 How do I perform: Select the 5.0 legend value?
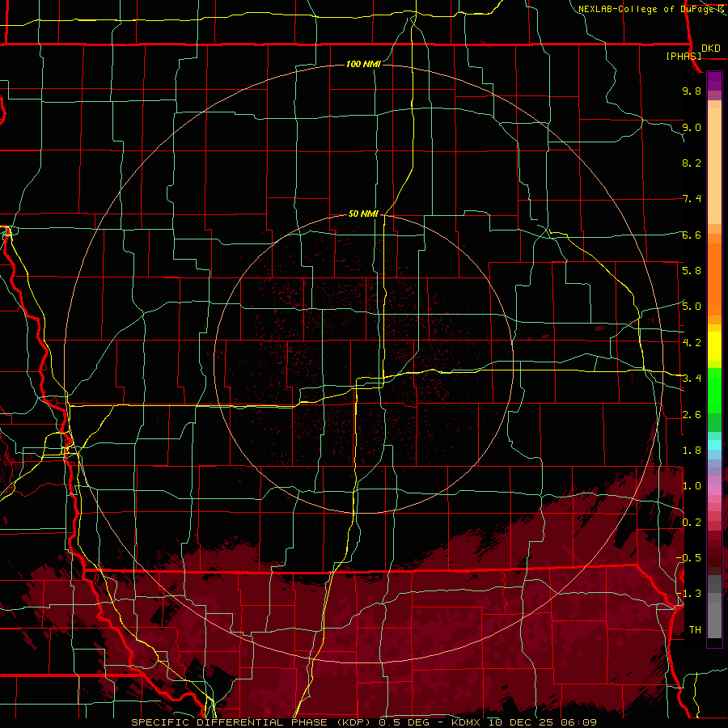(692, 307)
